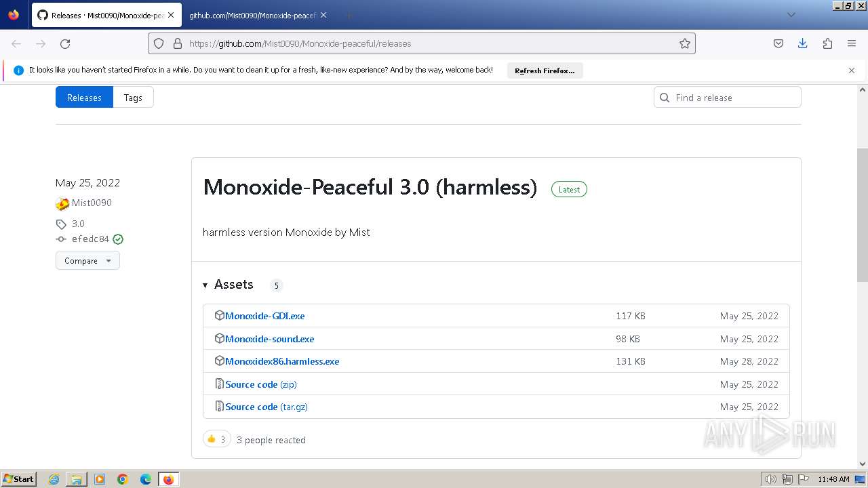Click the Latest badge
868x488 pixels.
569,190
